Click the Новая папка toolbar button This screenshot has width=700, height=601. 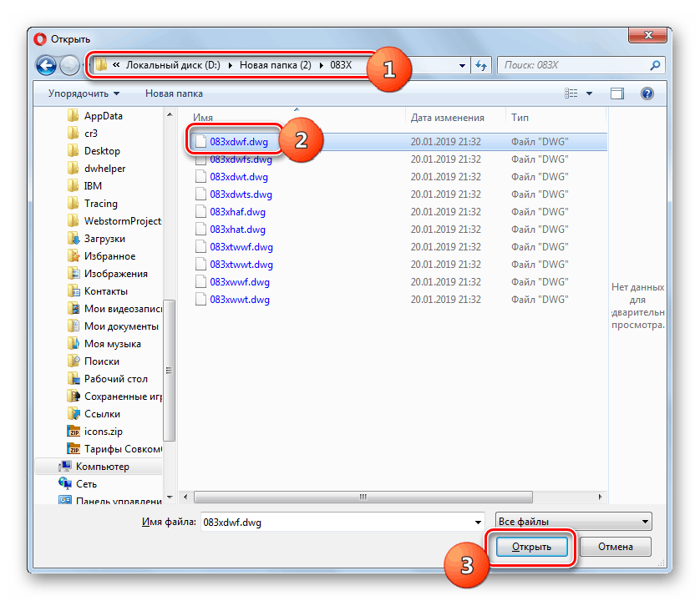pos(174,93)
